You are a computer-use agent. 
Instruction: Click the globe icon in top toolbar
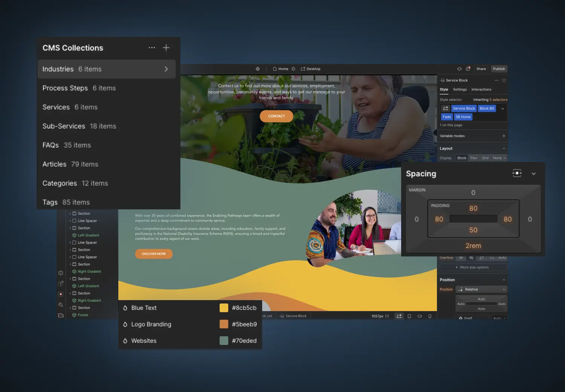pos(258,69)
